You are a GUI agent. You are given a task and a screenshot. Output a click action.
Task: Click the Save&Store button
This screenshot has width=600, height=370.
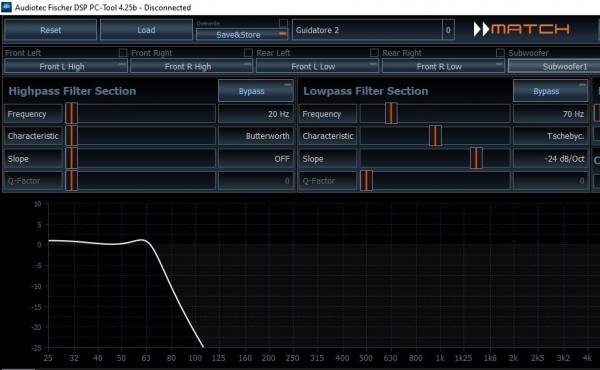point(242,35)
